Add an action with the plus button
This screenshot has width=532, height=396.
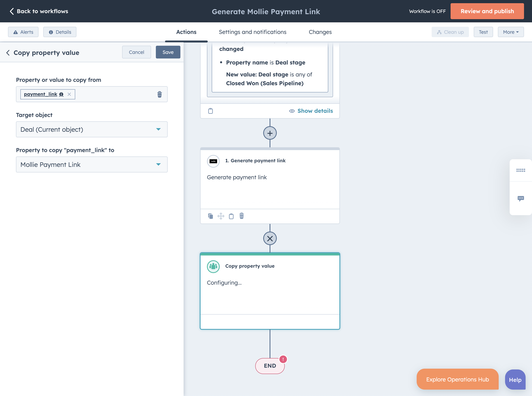[270, 133]
